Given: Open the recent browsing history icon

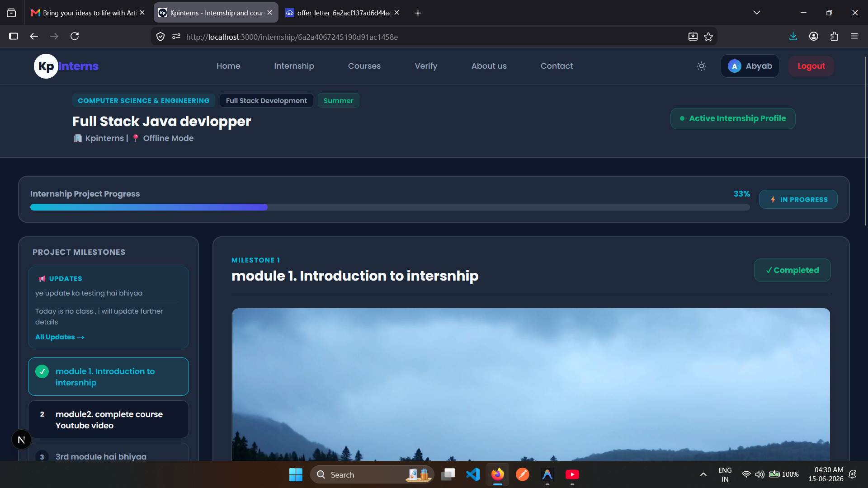Looking at the screenshot, I should pos(11,13).
